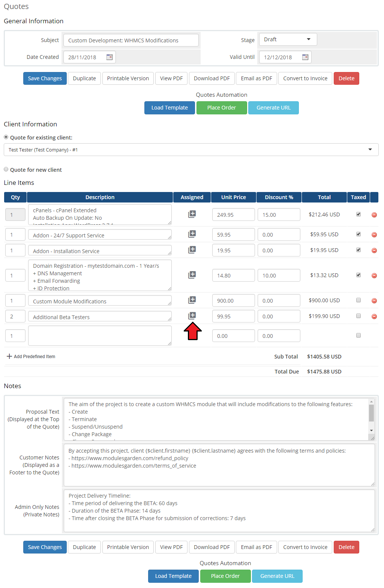
Task: Click the Valid Until date field 12/12/2018
Action: click(285, 57)
